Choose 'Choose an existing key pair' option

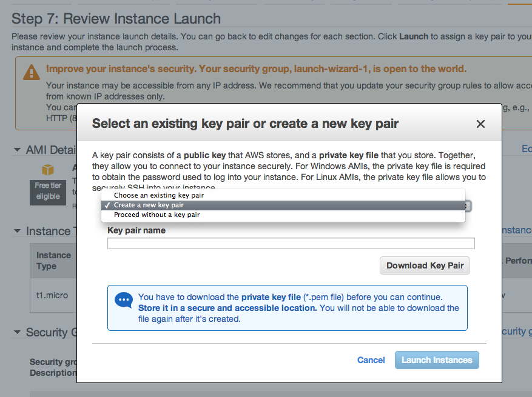(283, 195)
